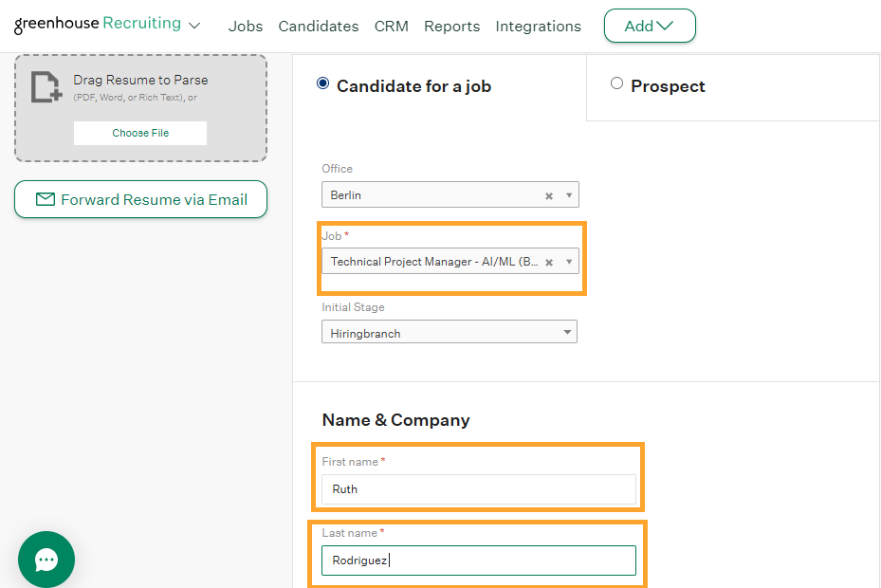Open the Candidates menu item
Image resolution: width=881 pixels, height=588 pixels.
coord(319,27)
